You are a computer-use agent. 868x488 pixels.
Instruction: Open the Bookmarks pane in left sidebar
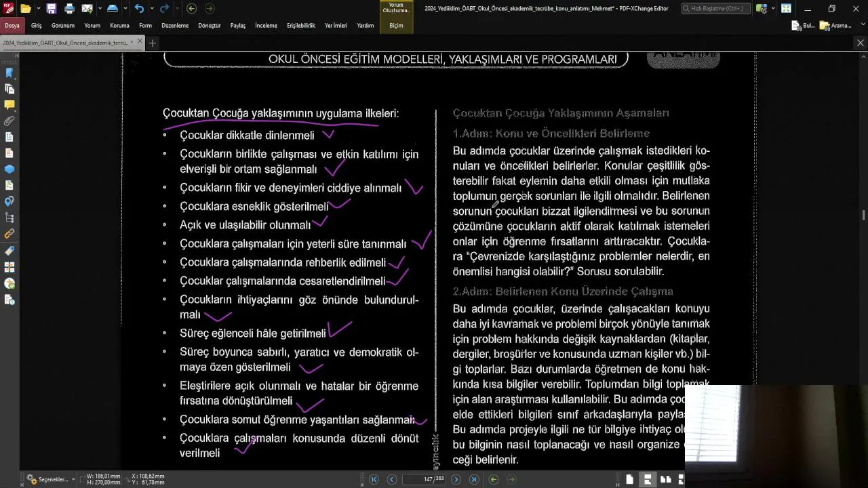pos(9,73)
